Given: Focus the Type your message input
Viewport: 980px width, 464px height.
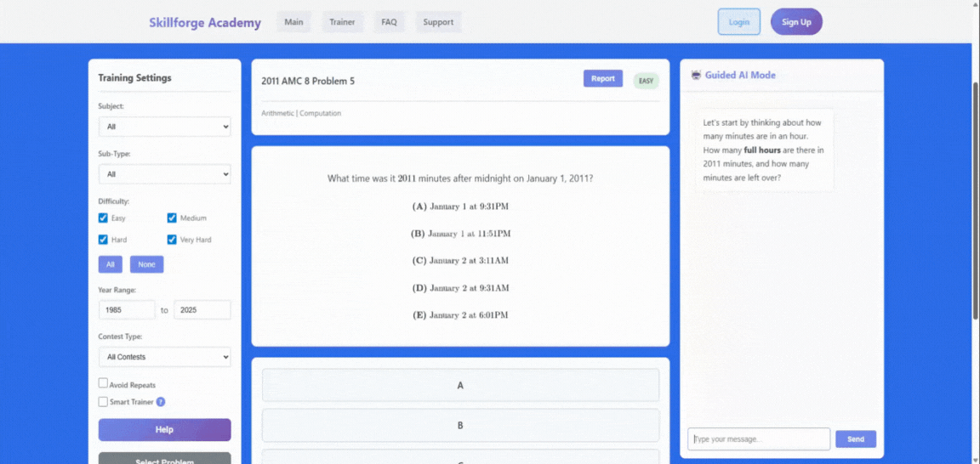Looking at the screenshot, I should pos(759,439).
